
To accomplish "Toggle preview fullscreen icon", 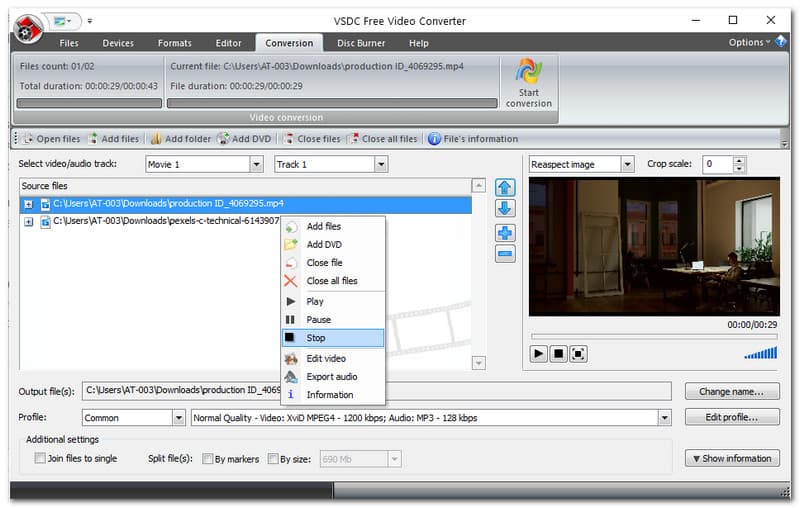I will (x=578, y=354).
